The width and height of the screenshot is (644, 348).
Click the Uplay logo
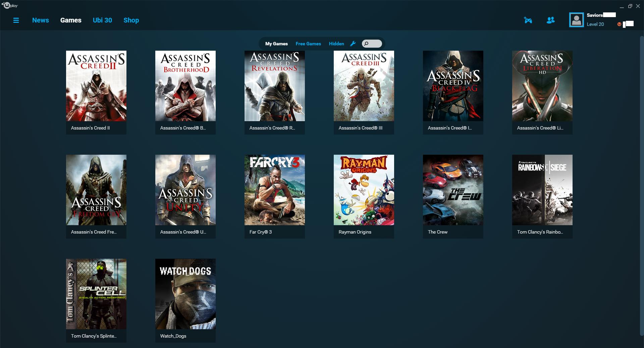pos(10,6)
